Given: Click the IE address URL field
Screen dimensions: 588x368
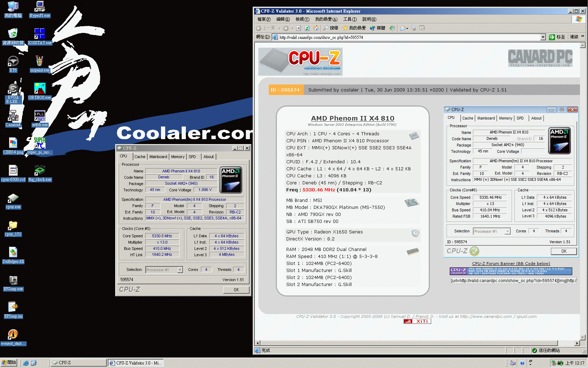Looking at the screenshot, I should [409, 37].
